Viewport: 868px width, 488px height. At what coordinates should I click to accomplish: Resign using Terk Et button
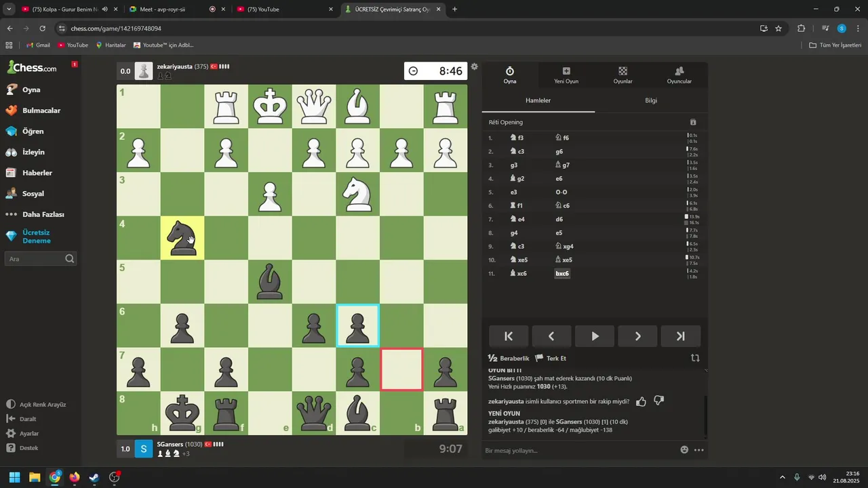(551, 358)
